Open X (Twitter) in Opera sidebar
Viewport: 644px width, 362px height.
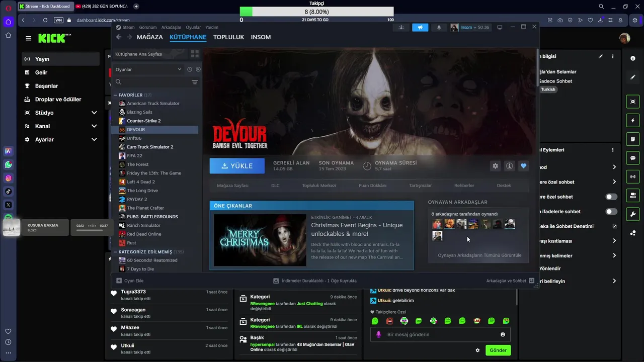[x=9, y=205]
